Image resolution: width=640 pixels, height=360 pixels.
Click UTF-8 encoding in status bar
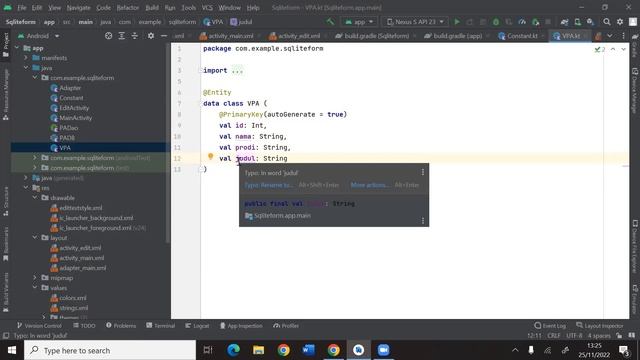tap(574, 336)
